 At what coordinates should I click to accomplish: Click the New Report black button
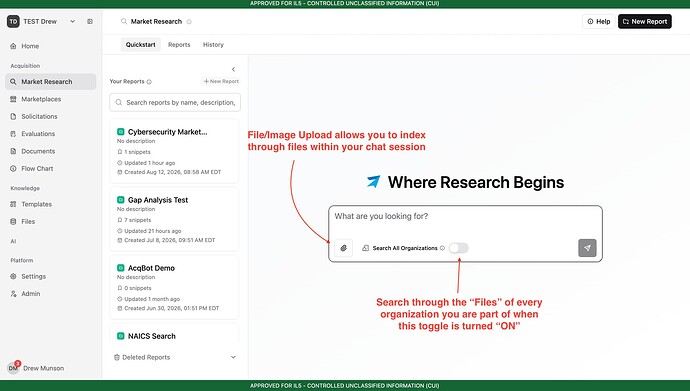click(x=645, y=21)
